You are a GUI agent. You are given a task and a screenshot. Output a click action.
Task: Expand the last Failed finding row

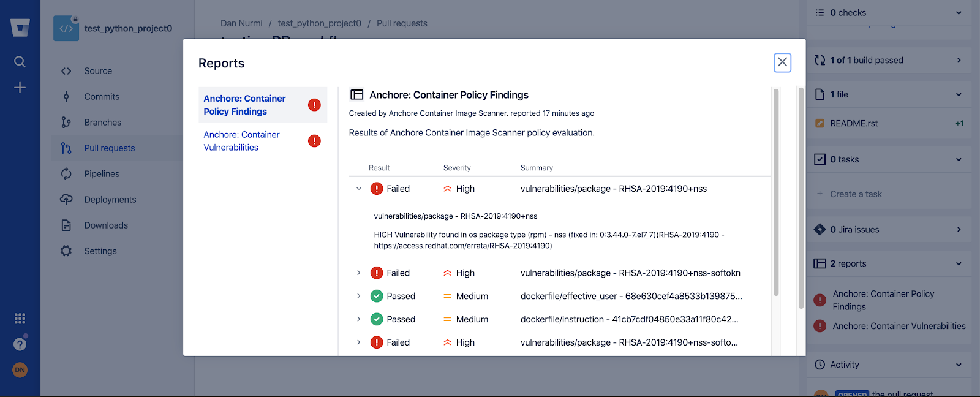(359, 343)
